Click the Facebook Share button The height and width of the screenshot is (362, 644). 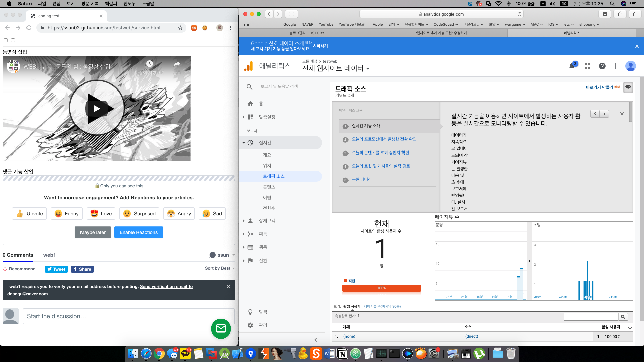tap(82, 269)
